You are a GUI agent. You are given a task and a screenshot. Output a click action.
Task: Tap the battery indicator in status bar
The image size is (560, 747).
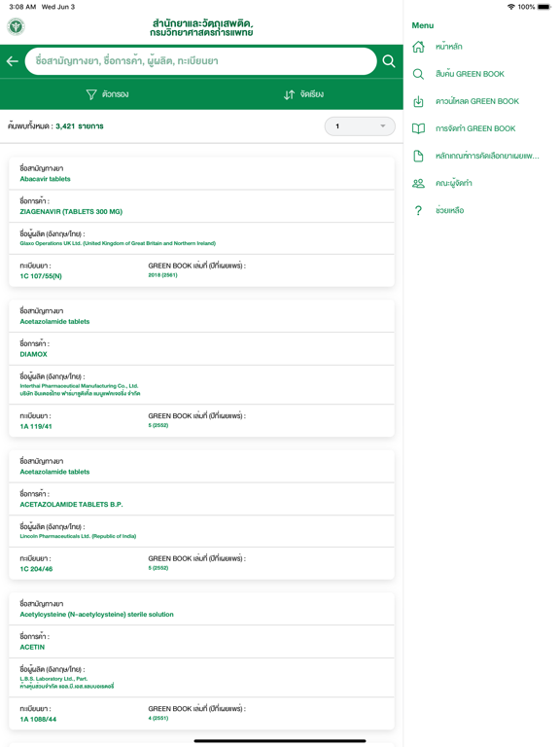[543, 7]
